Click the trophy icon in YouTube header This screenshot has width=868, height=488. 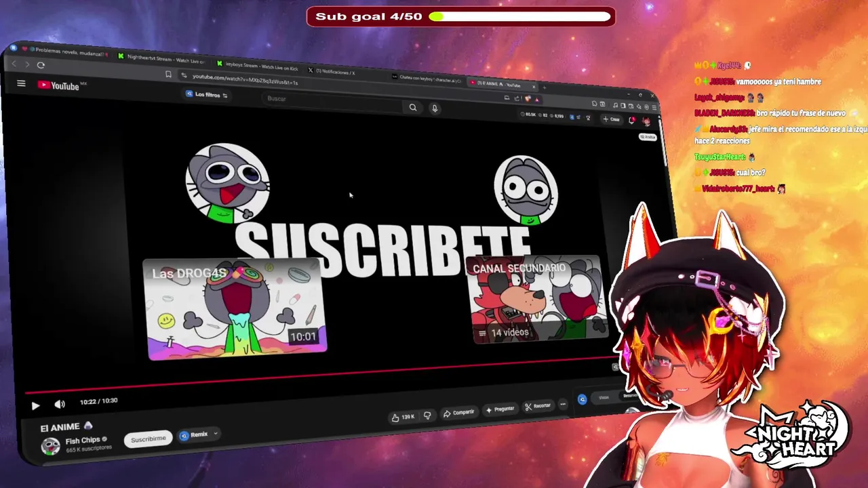pos(588,118)
